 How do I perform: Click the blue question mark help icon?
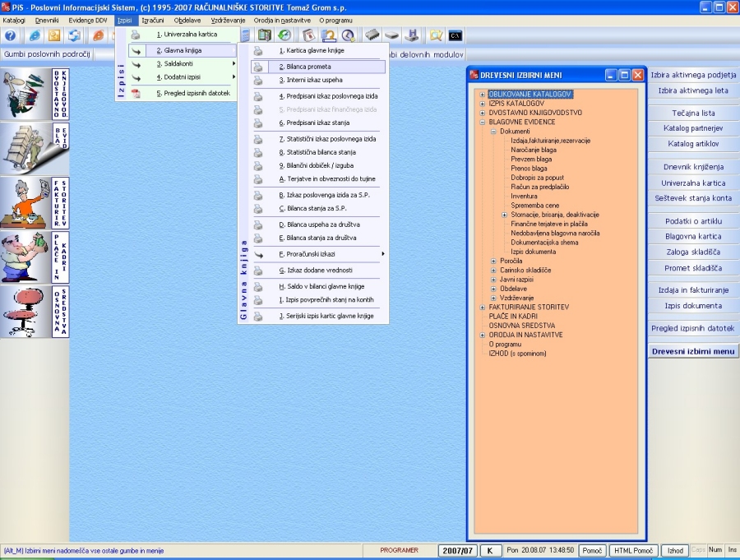11,35
